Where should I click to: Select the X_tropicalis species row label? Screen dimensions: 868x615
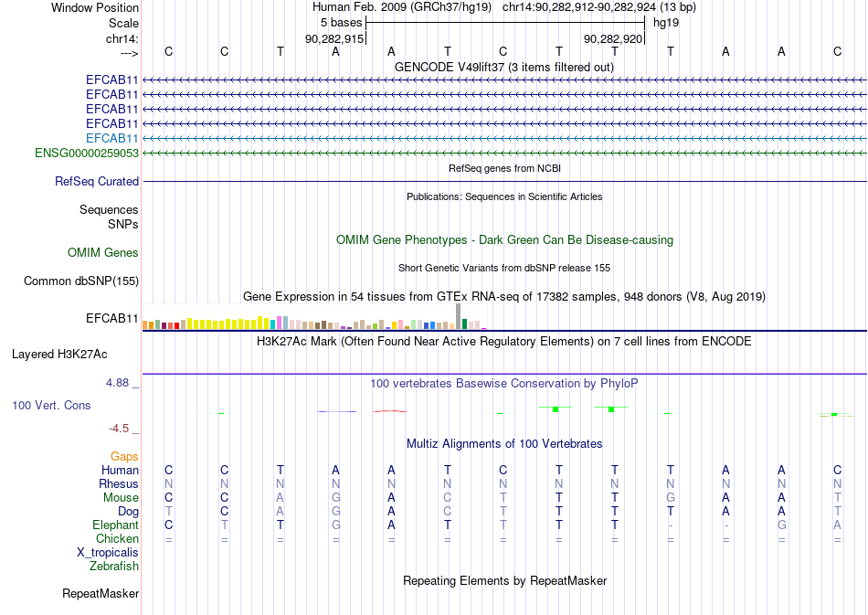tap(108, 553)
